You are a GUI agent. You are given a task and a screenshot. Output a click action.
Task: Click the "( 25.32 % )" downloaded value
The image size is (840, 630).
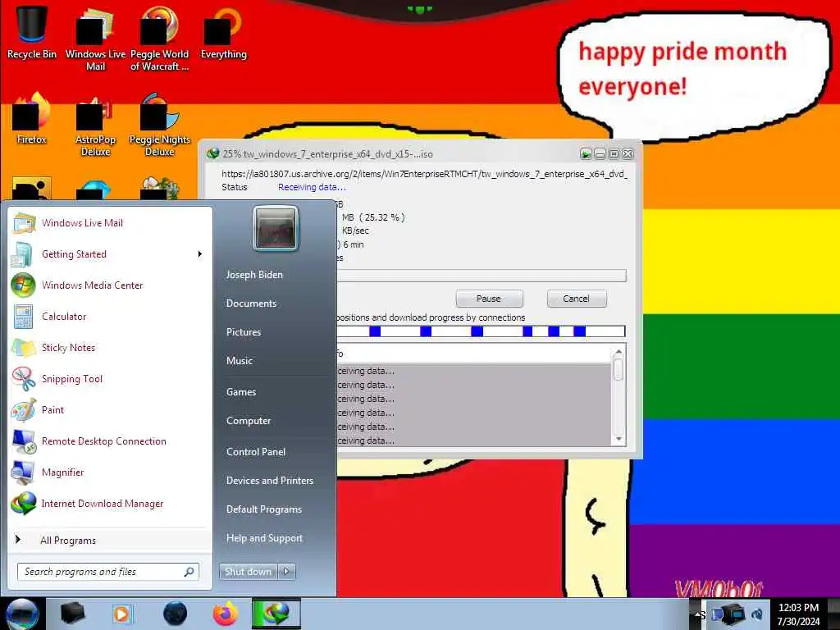click(382, 217)
